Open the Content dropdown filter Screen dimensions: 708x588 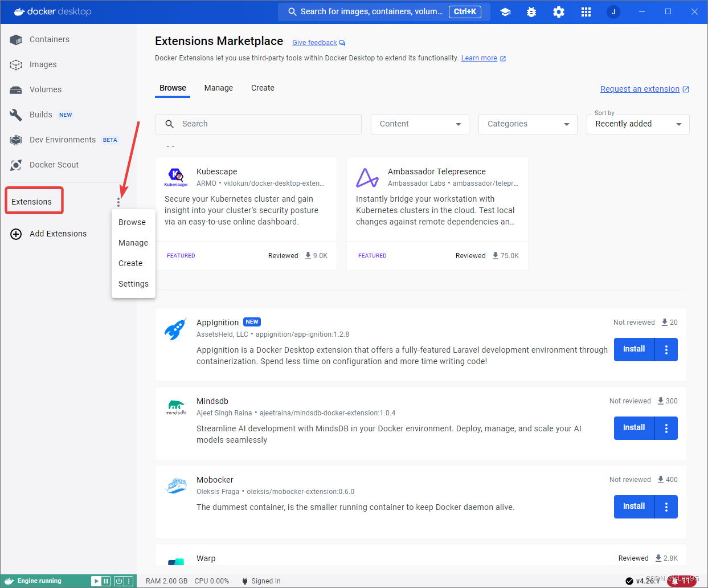point(420,124)
